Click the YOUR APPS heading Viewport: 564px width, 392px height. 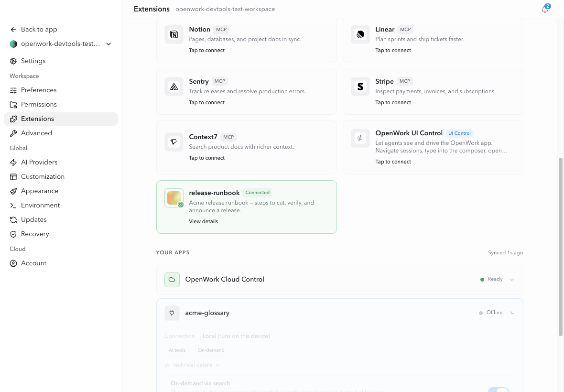point(173,252)
